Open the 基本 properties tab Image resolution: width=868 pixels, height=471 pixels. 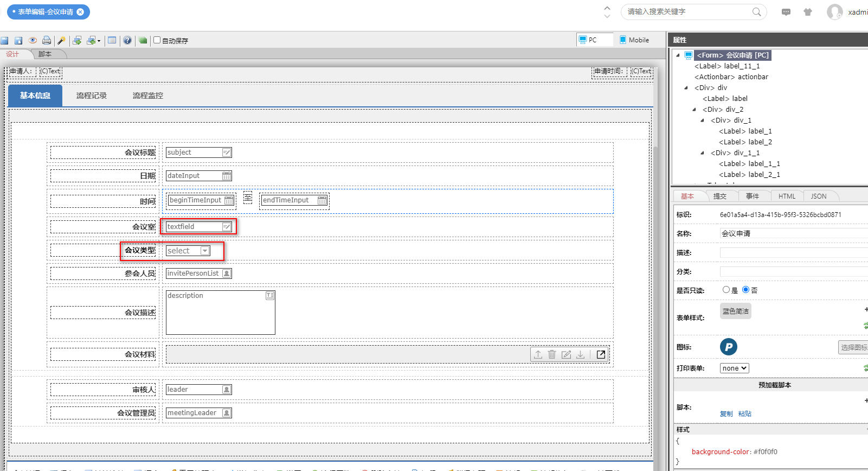[x=687, y=196]
